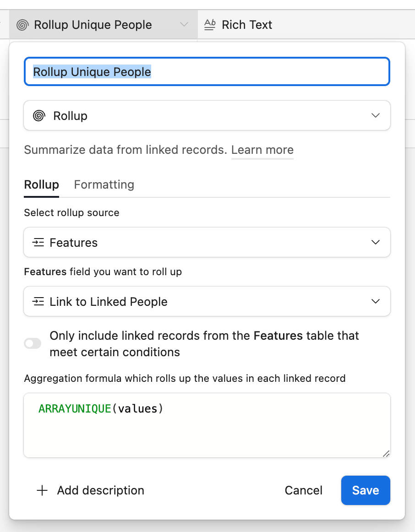Open the Features rollup source dropdown
Image resolution: width=415 pixels, height=532 pixels.
tap(207, 242)
